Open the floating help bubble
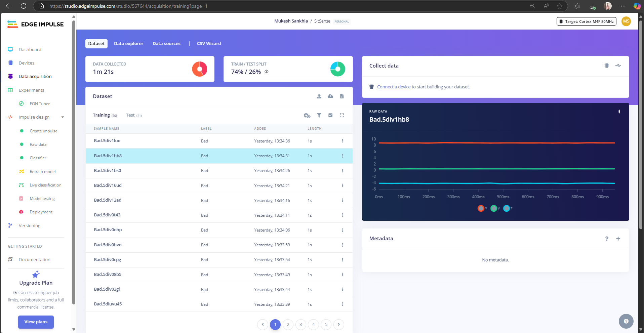Viewport: 644px width, 333px height. [626, 321]
